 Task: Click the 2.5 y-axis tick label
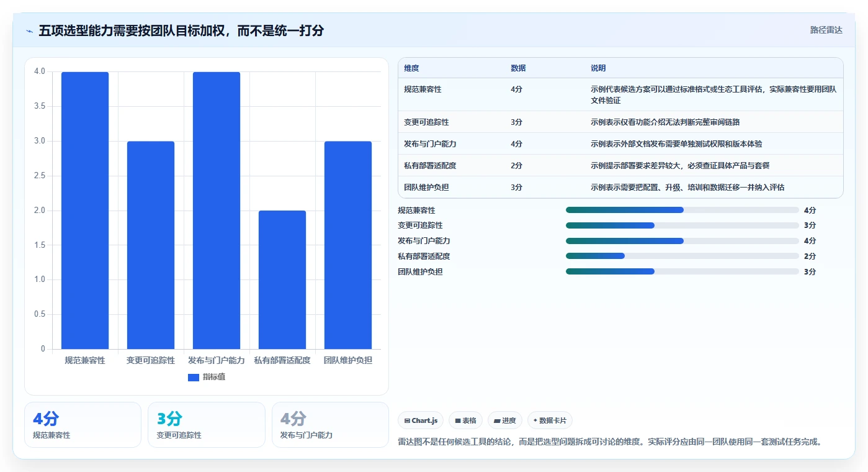40,176
